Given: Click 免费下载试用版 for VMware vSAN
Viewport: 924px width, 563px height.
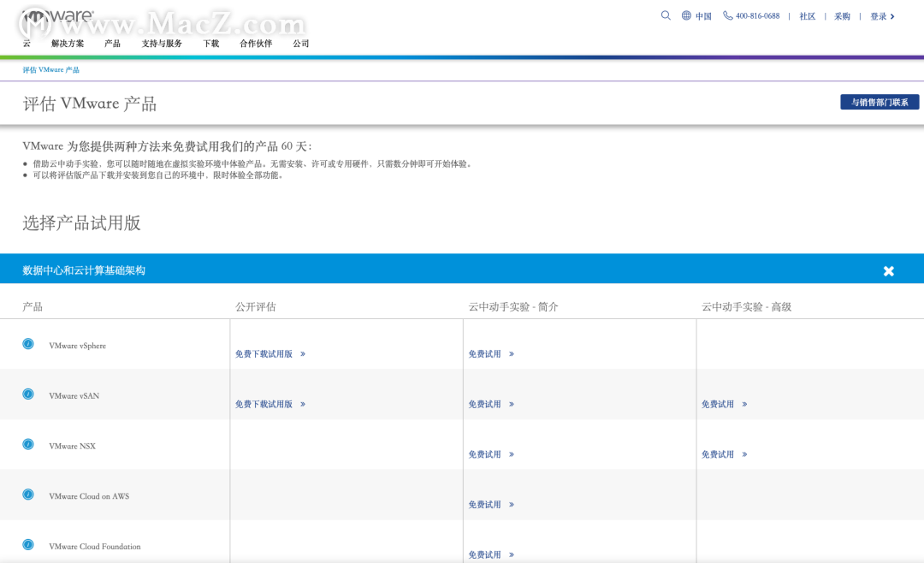Looking at the screenshot, I should point(270,405).
